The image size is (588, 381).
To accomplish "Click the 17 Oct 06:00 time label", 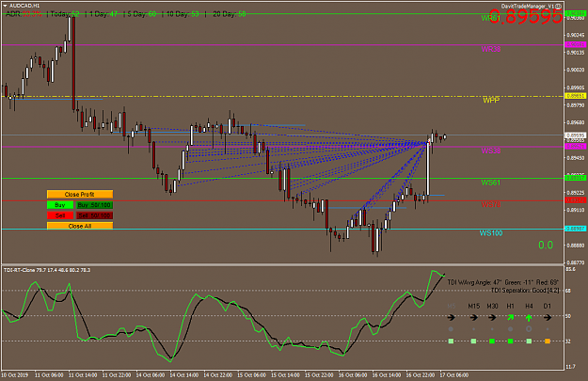I will coord(454,375).
